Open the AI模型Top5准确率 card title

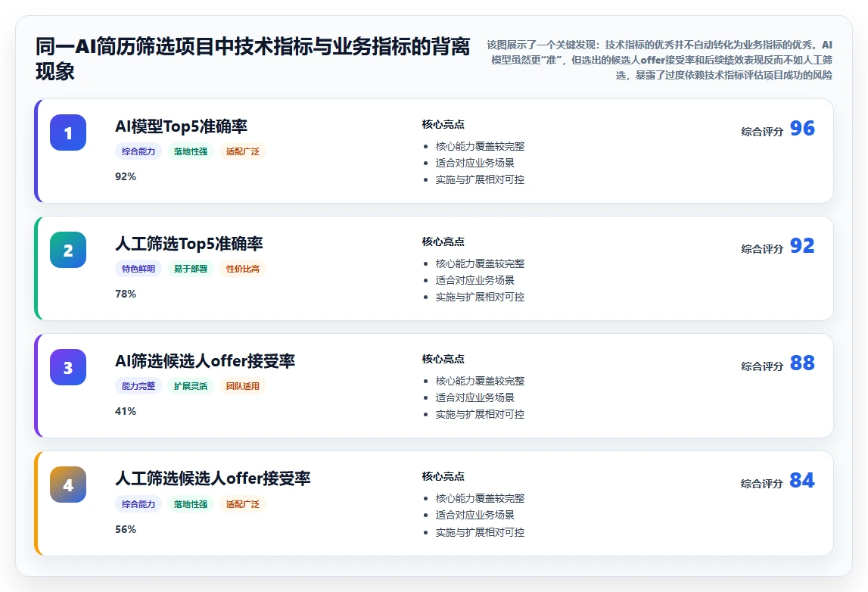(x=181, y=127)
